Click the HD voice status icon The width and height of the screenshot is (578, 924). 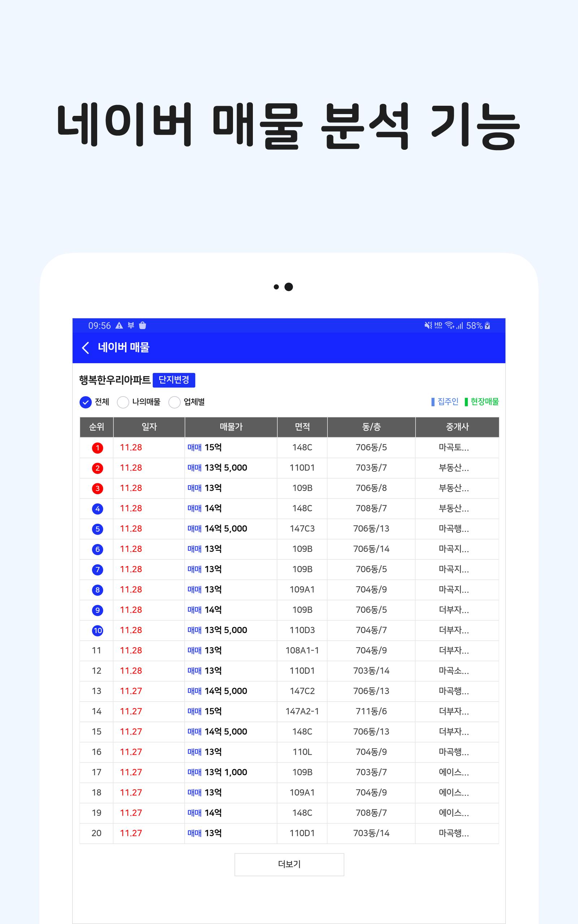439,325
